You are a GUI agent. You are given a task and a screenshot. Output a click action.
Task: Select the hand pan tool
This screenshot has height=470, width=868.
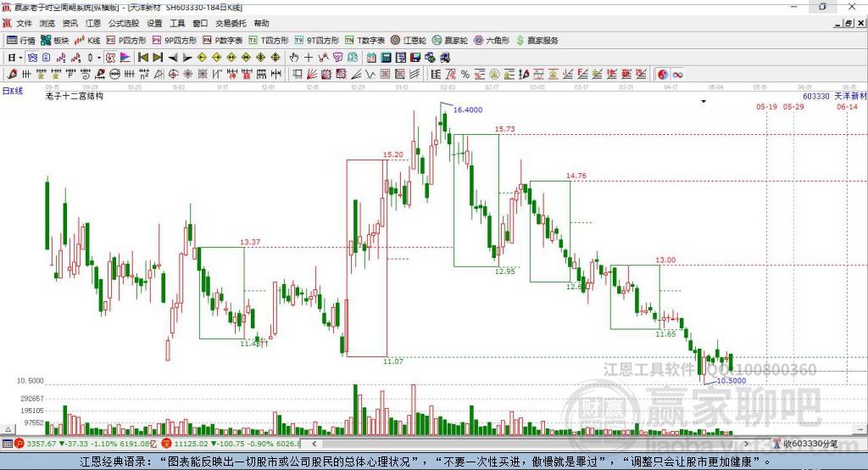(293, 58)
